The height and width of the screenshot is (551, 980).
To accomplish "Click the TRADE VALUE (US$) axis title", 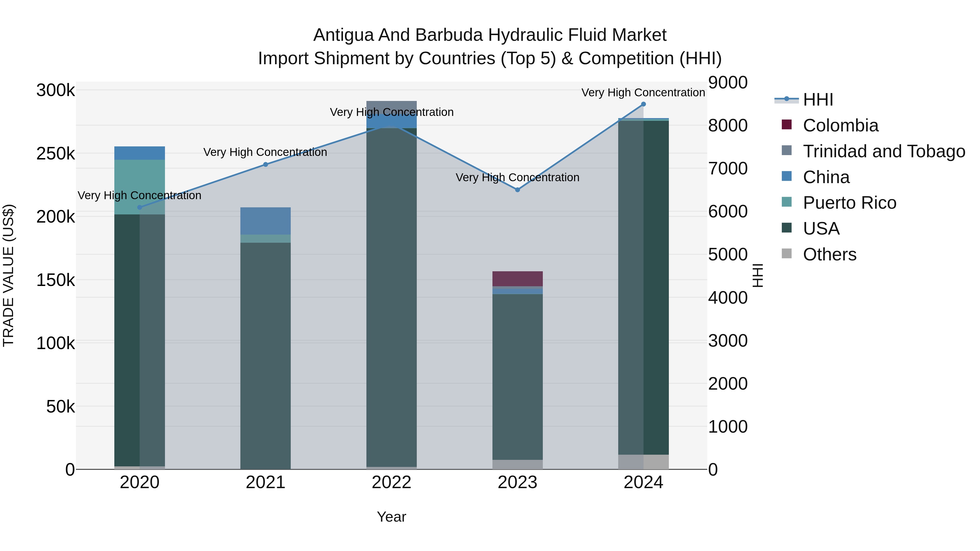I will point(8,275).
